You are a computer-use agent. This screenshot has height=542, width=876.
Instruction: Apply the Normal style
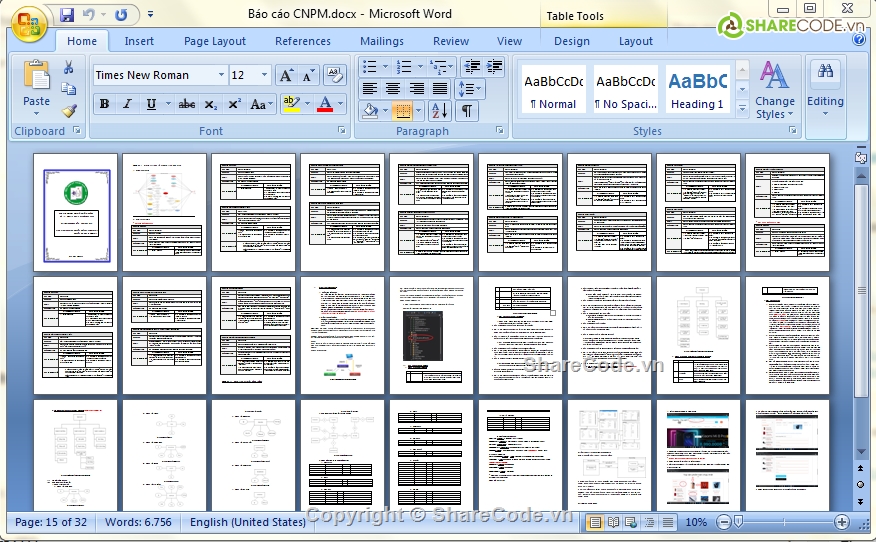tap(553, 90)
